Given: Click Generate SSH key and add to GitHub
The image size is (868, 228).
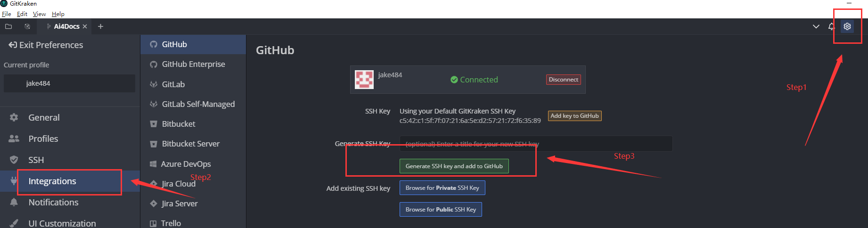Looking at the screenshot, I should tap(454, 166).
